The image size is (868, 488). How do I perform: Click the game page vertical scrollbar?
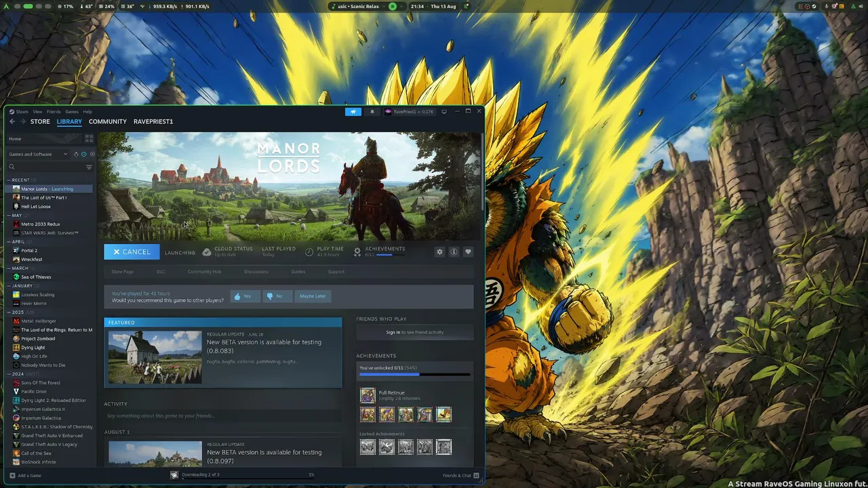click(481, 173)
